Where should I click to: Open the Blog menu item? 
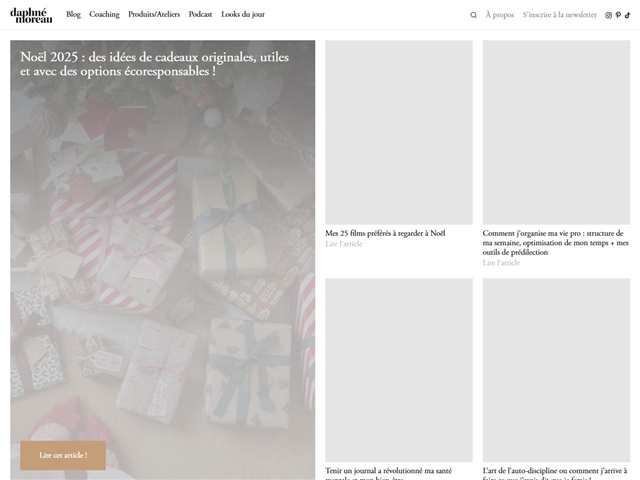[x=73, y=15]
